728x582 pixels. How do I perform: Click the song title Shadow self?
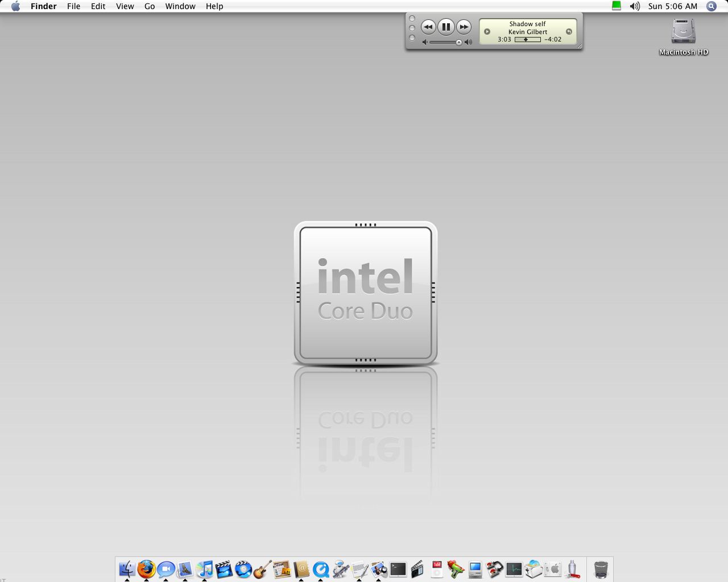[x=527, y=24]
